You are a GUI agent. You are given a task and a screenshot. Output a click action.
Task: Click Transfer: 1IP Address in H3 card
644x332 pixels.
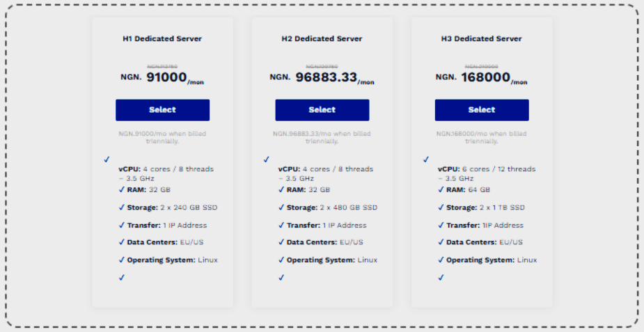click(x=485, y=226)
